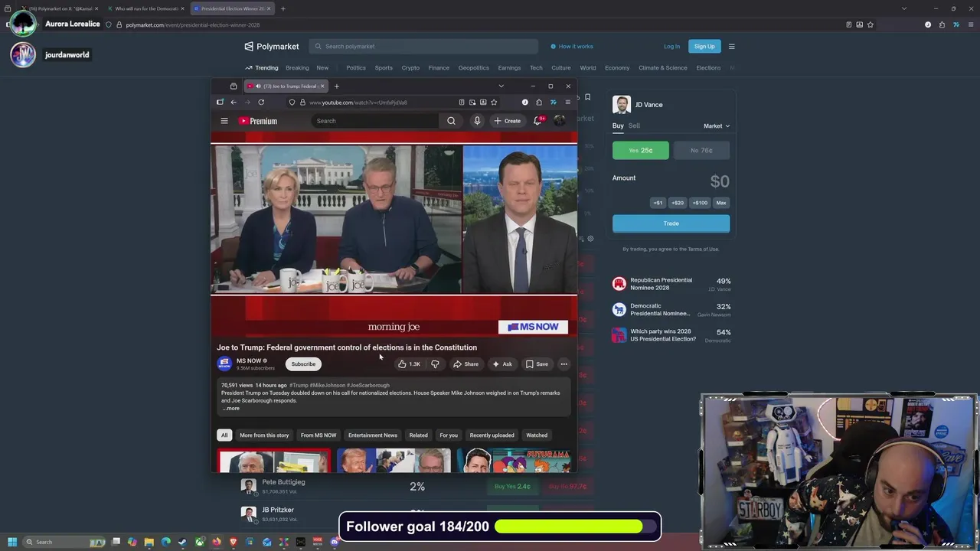Click Polymarket Sign Up button

pos(704,46)
